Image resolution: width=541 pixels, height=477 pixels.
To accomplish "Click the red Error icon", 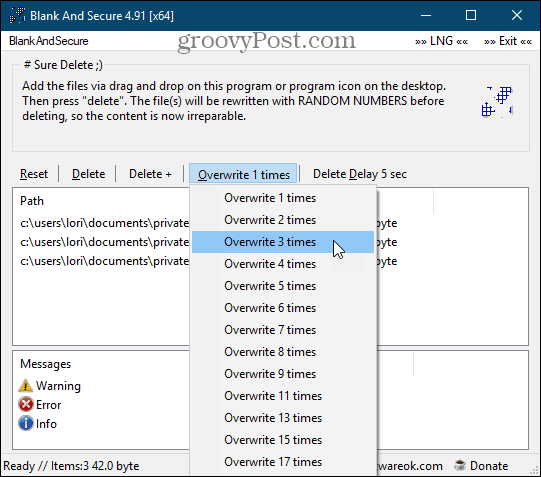I will pos(26,405).
